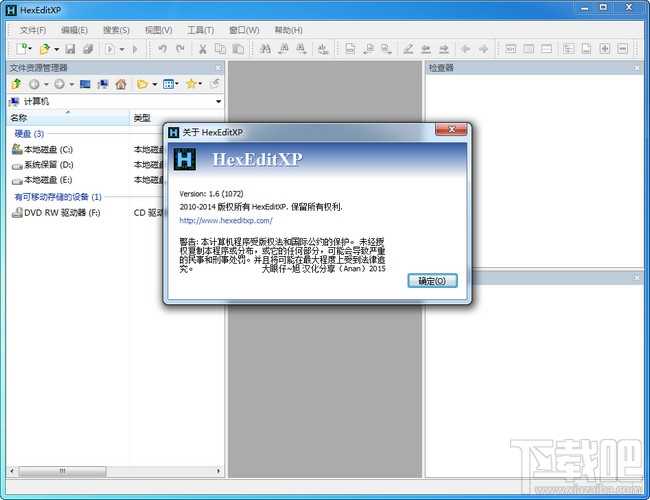Click the Find Next binoculars icon
This screenshot has width=650, height=500.
301,49
